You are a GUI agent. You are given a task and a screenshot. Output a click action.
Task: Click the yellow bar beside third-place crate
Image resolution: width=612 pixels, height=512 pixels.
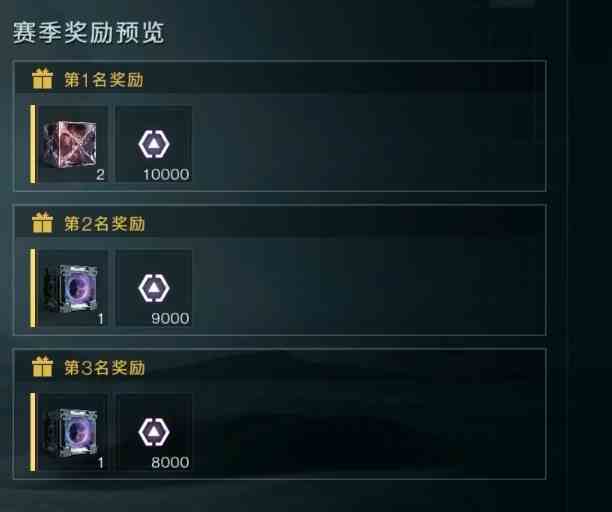[33, 432]
